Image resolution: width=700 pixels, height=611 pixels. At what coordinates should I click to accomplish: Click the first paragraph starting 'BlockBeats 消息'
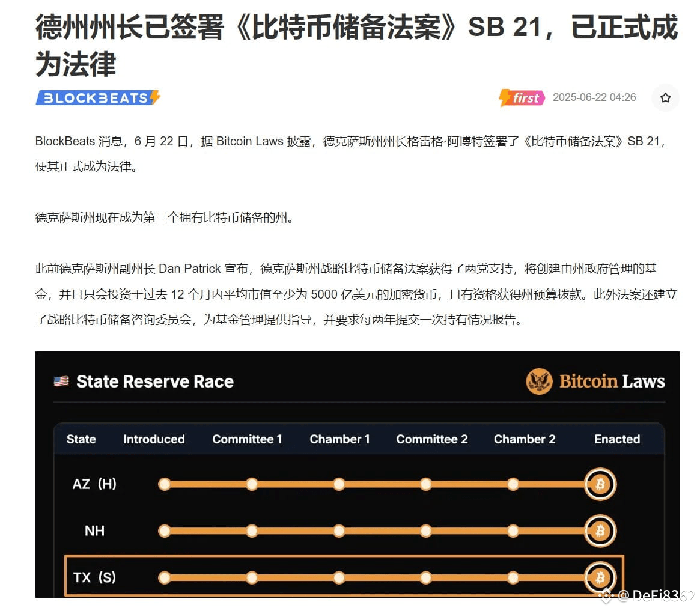(x=352, y=154)
